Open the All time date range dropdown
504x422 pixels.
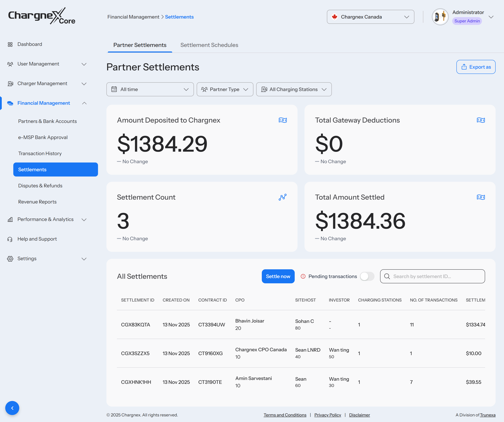(150, 89)
